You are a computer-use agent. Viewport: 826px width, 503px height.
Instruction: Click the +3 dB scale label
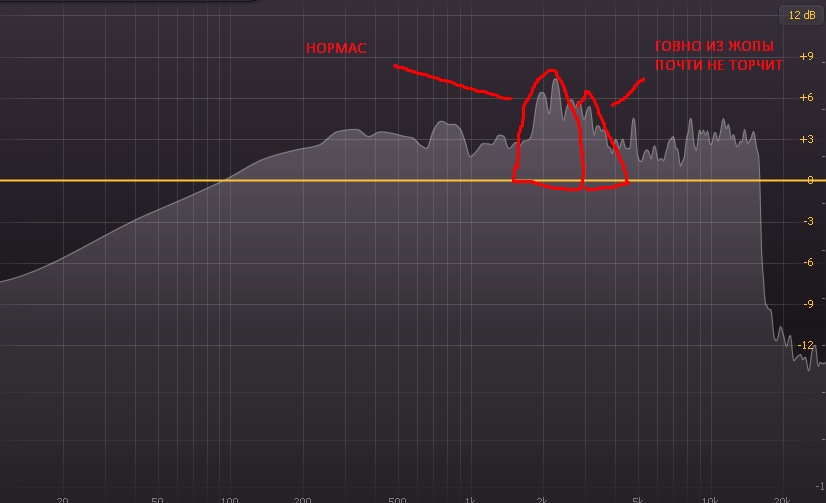(806, 140)
